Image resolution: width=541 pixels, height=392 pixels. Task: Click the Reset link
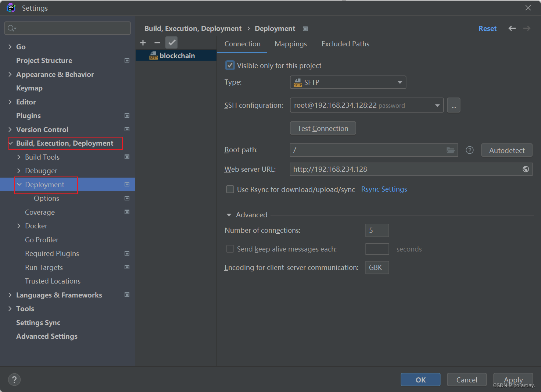[487, 29]
